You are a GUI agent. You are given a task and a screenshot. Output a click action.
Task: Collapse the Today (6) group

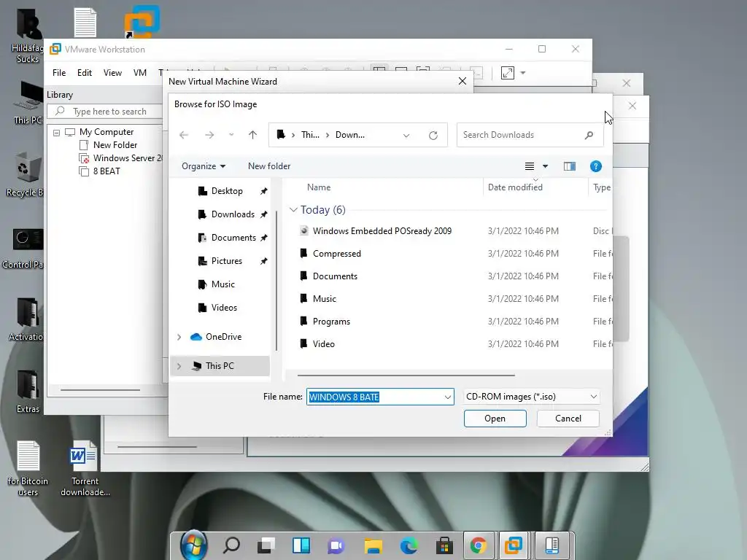point(293,210)
